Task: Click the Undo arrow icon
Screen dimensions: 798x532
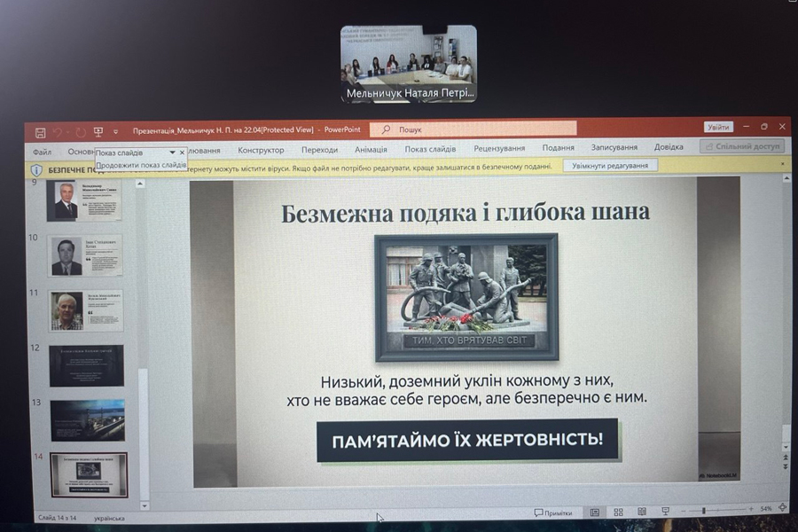Action: [58, 133]
